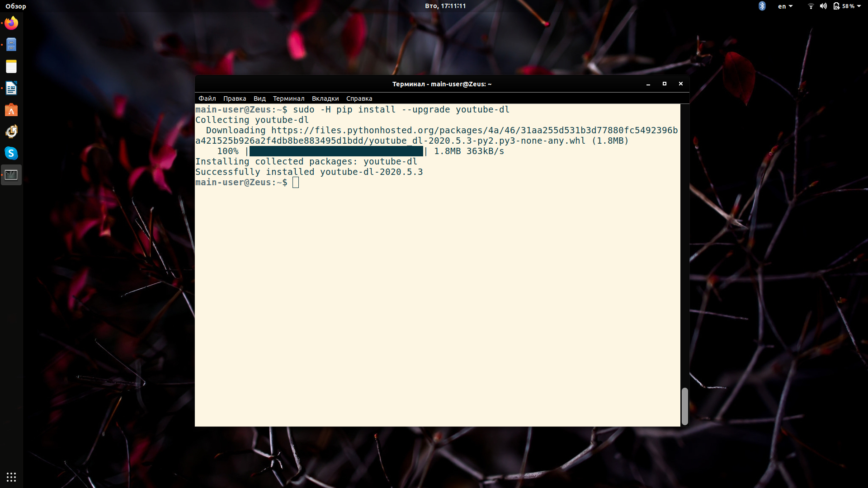Toggle Вид menu options
The width and height of the screenshot is (868, 488).
[x=259, y=99]
